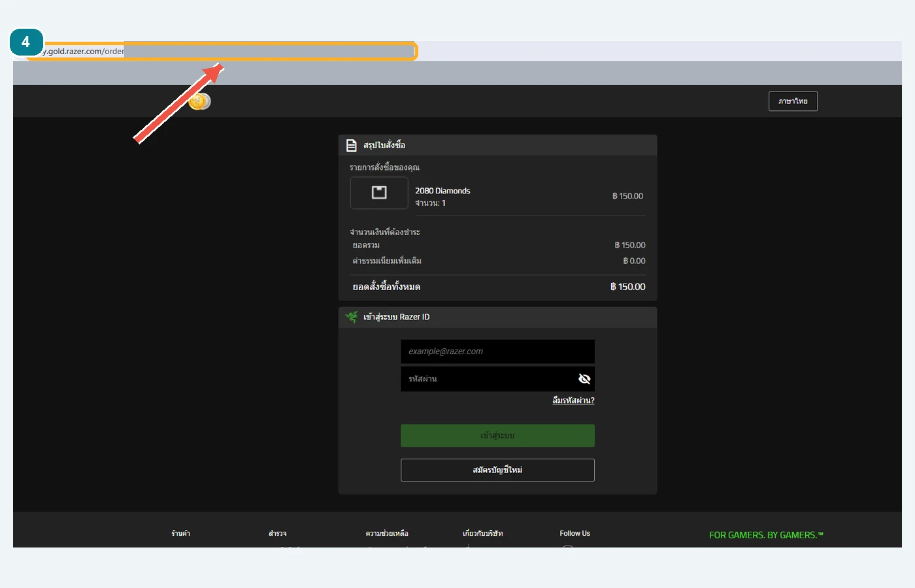Open the สำรวจ footer section

pos(277,534)
